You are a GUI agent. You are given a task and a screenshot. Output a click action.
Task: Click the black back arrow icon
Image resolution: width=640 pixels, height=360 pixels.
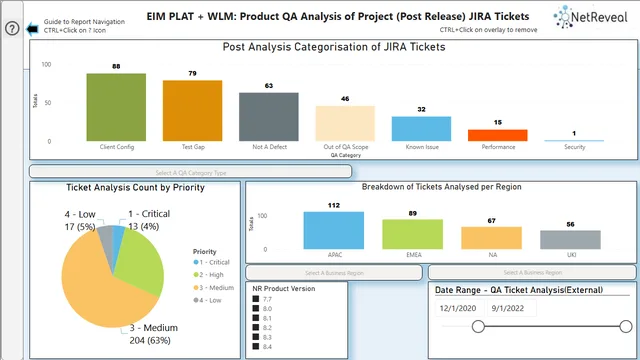[32, 29]
